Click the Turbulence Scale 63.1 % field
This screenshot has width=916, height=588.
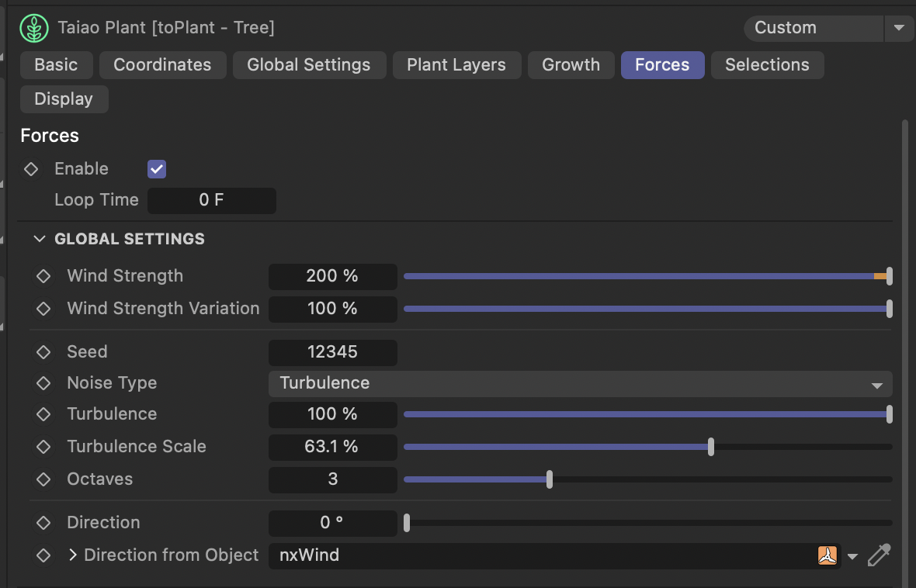333,447
